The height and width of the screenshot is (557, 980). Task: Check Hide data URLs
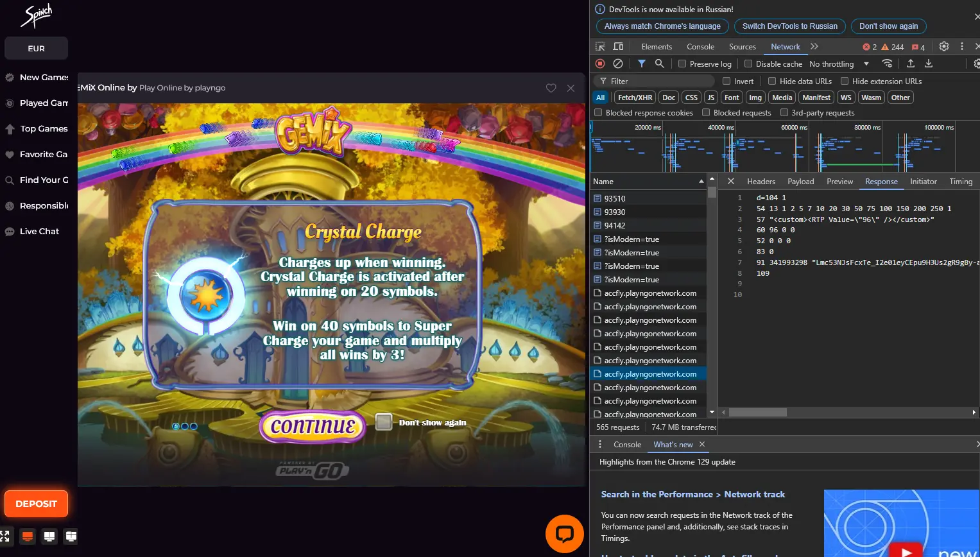[772, 81]
